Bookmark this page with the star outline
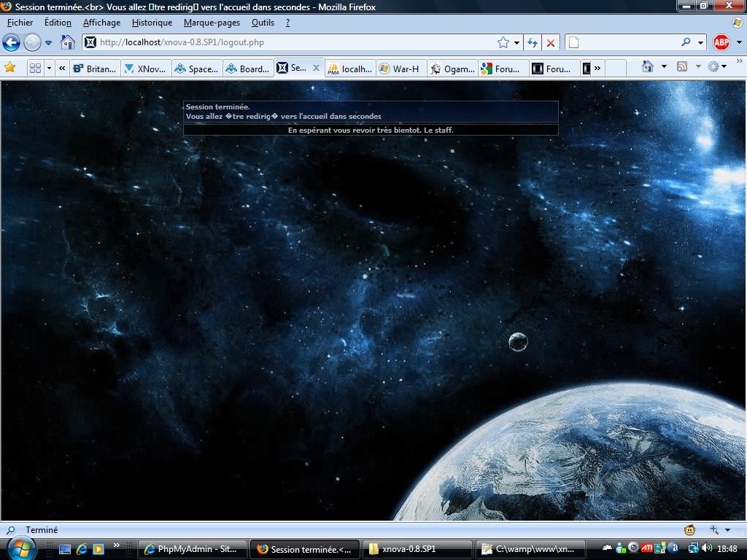 (503, 43)
